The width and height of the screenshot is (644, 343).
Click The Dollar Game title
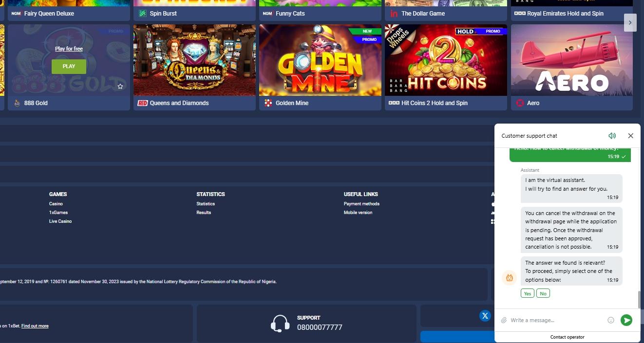[423, 14]
